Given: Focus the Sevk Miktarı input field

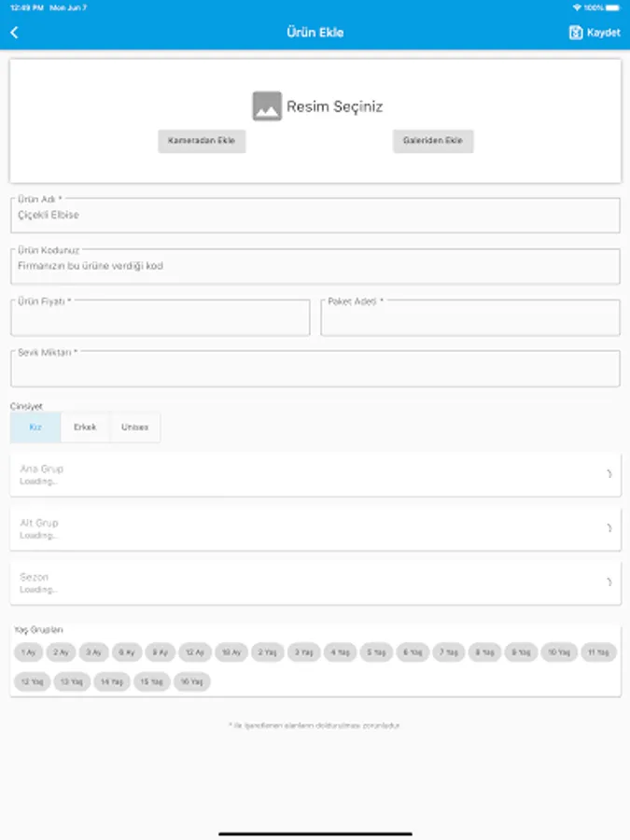Looking at the screenshot, I should tap(315, 369).
